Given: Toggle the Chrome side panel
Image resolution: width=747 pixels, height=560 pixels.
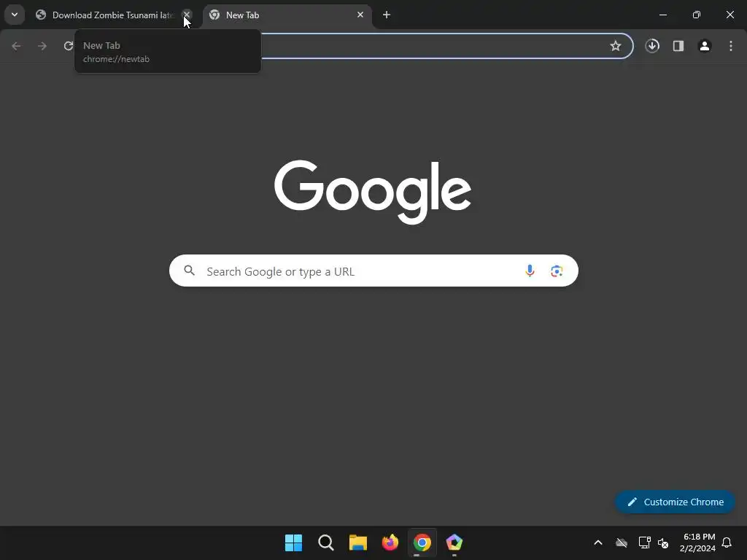Looking at the screenshot, I should [678, 46].
